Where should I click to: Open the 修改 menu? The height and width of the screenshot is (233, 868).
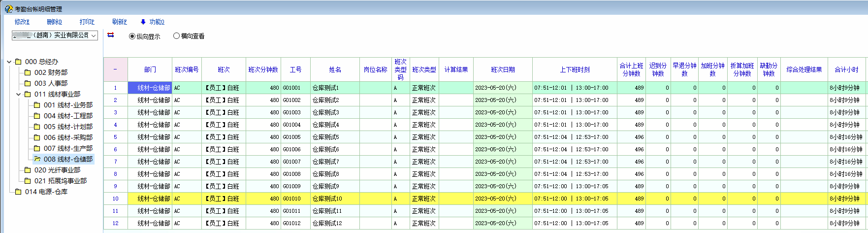click(x=22, y=22)
